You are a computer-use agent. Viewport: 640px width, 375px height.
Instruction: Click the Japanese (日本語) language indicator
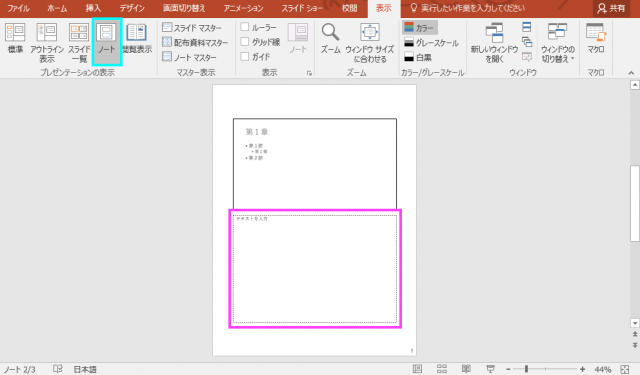85,369
